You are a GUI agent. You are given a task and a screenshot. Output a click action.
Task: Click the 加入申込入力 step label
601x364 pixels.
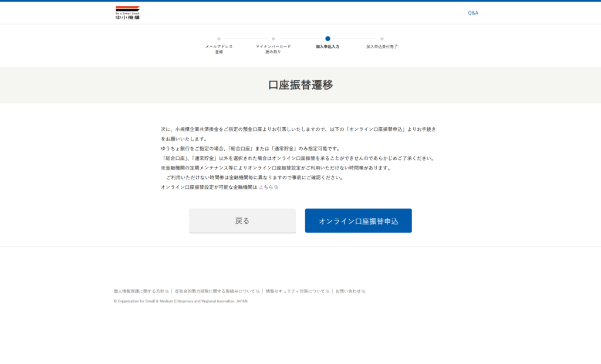point(327,47)
